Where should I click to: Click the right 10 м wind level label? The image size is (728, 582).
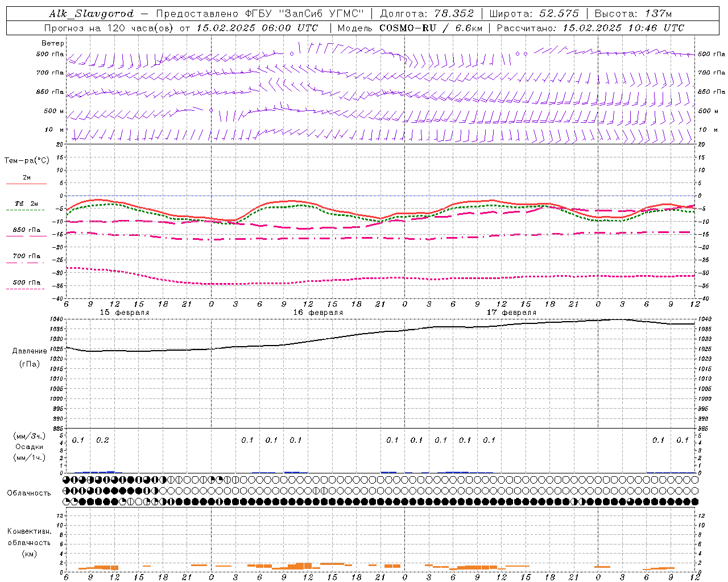[x=707, y=130]
